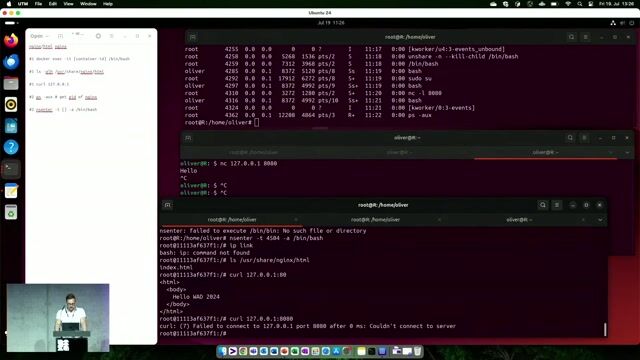Open the Trash in the Ubuntu dock
The height and width of the screenshot is (360, 640).
[11, 212]
